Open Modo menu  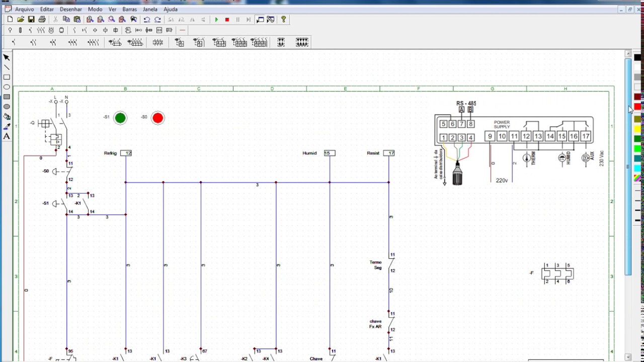(x=95, y=10)
